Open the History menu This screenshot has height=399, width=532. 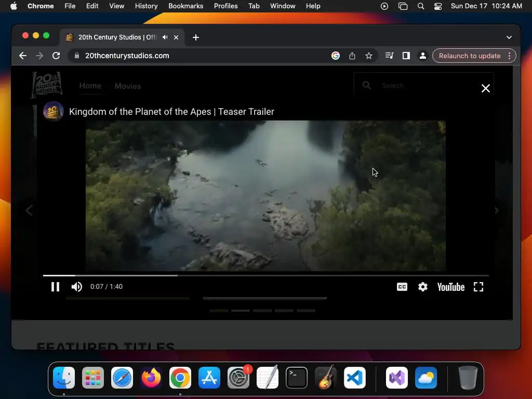[x=146, y=6]
